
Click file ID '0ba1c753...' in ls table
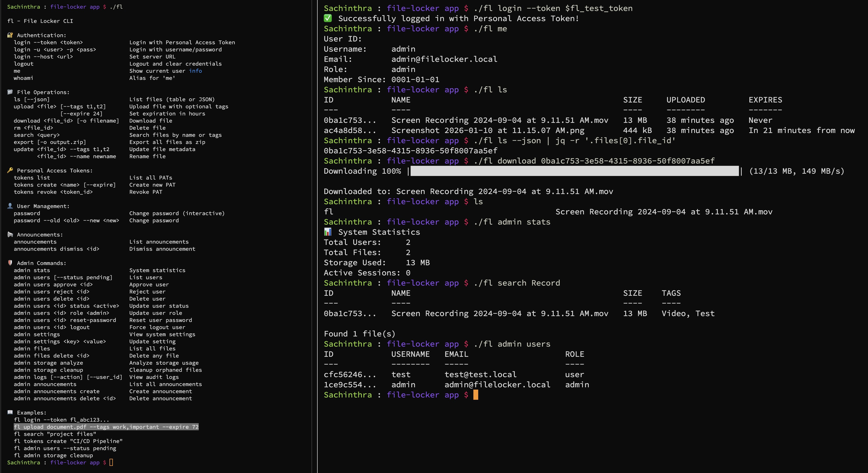tap(350, 120)
